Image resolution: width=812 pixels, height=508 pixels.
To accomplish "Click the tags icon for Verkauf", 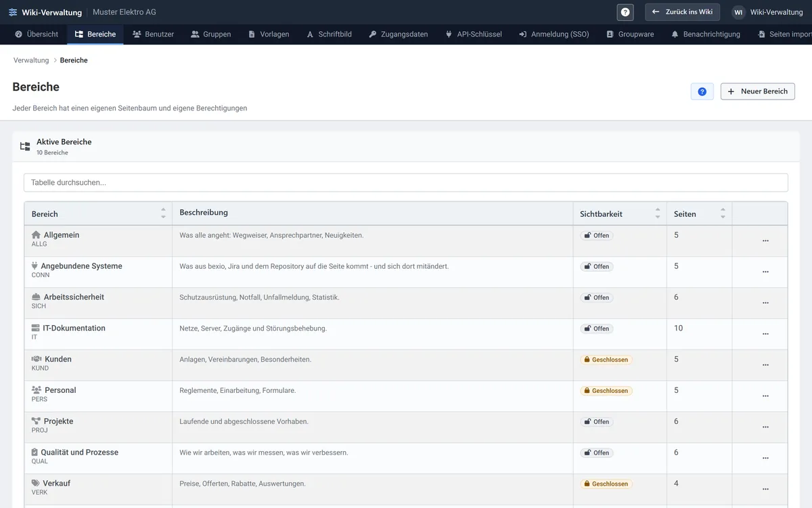I will (x=36, y=484).
